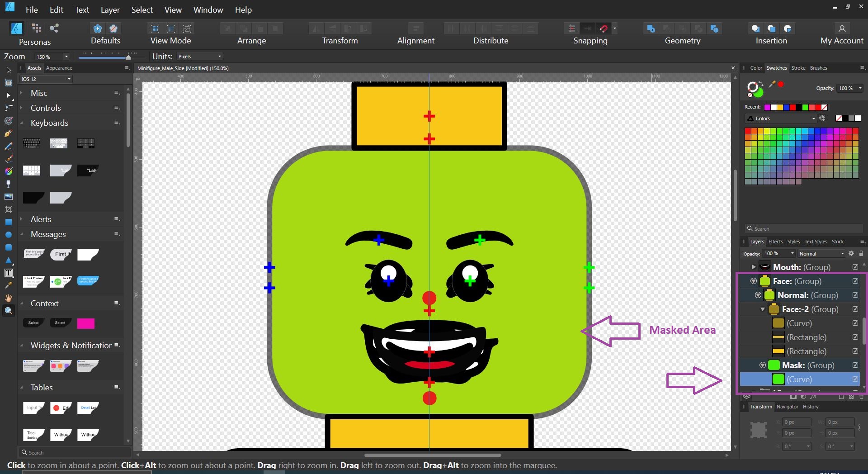This screenshot has height=474, width=868.
Task: Select the Node tool
Action: tap(8, 95)
